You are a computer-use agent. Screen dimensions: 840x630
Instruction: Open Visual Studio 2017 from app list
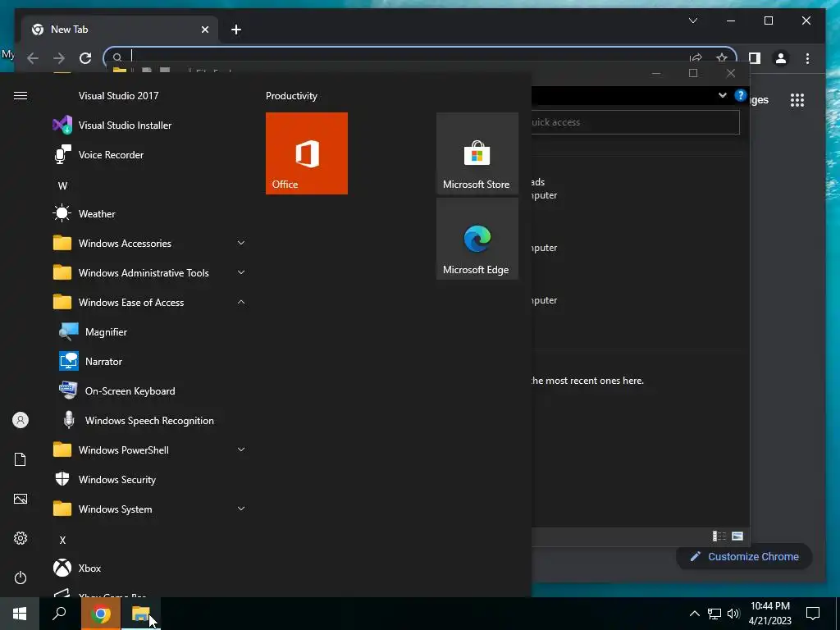(x=118, y=96)
